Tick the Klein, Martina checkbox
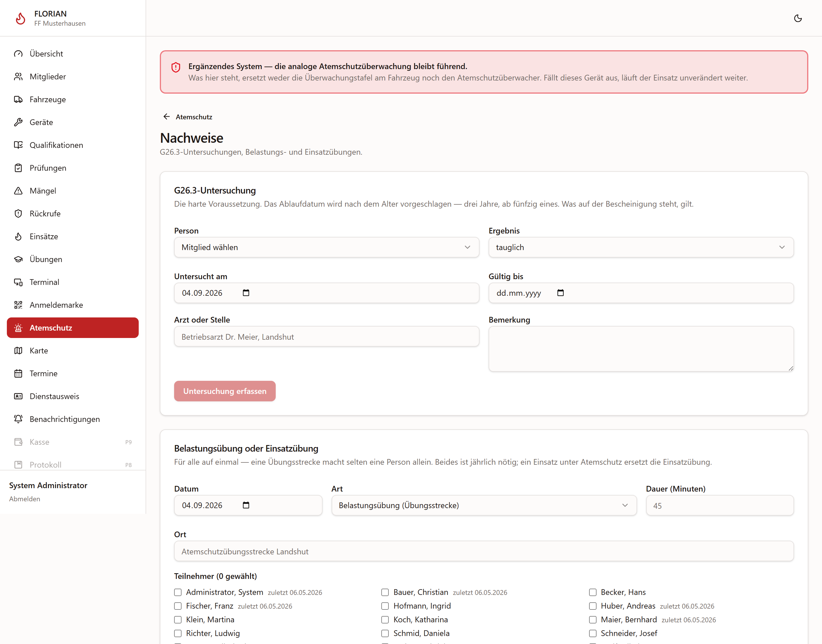 click(x=178, y=619)
